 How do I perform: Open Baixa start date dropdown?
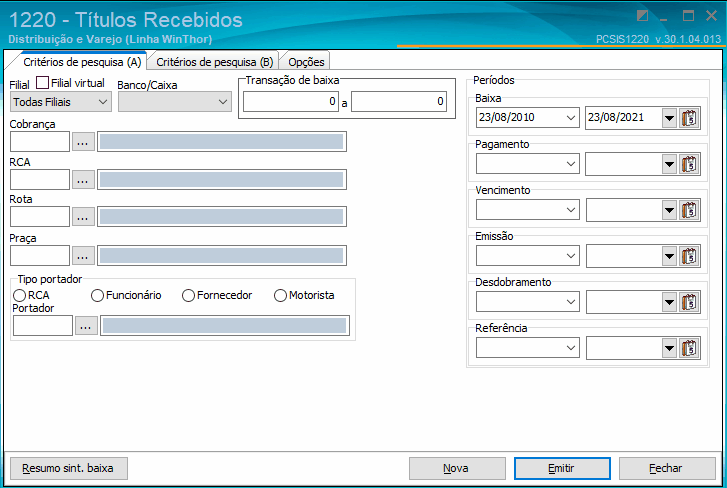(x=571, y=118)
